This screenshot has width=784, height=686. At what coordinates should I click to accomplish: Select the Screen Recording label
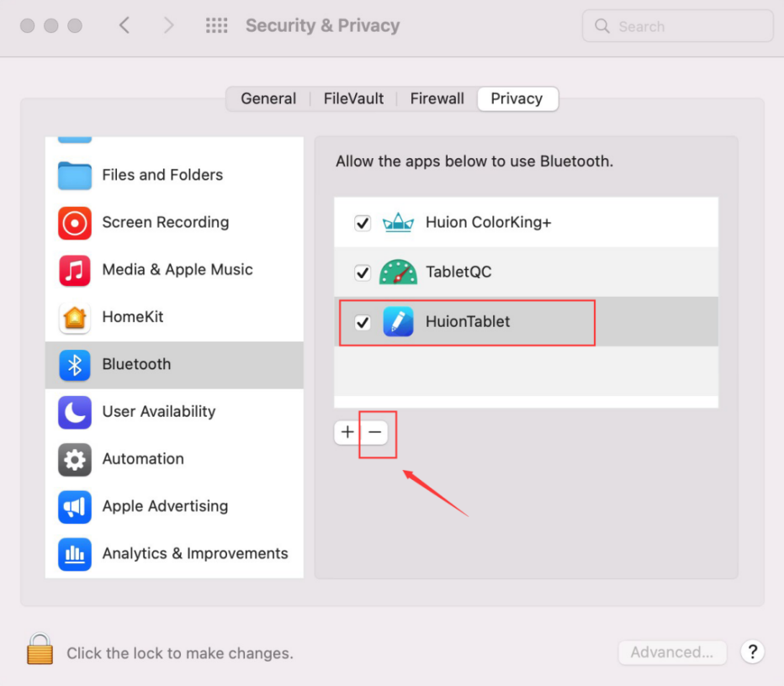tap(166, 222)
